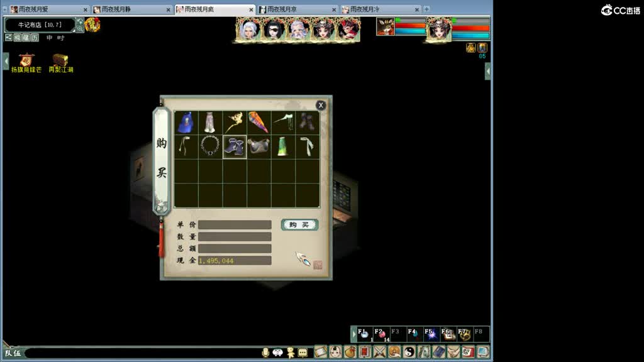Pick the golden hairpin shop item
Screen dimensions: 644x362
point(235,123)
